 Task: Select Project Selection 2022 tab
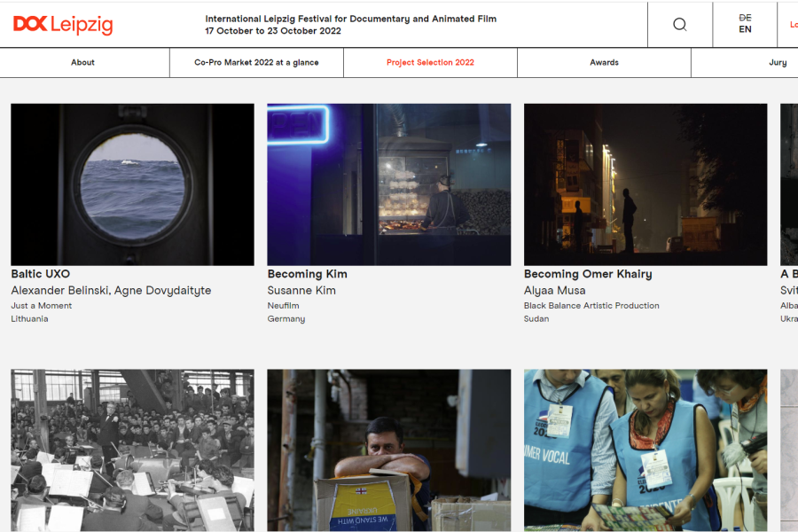click(x=430, y=63)
